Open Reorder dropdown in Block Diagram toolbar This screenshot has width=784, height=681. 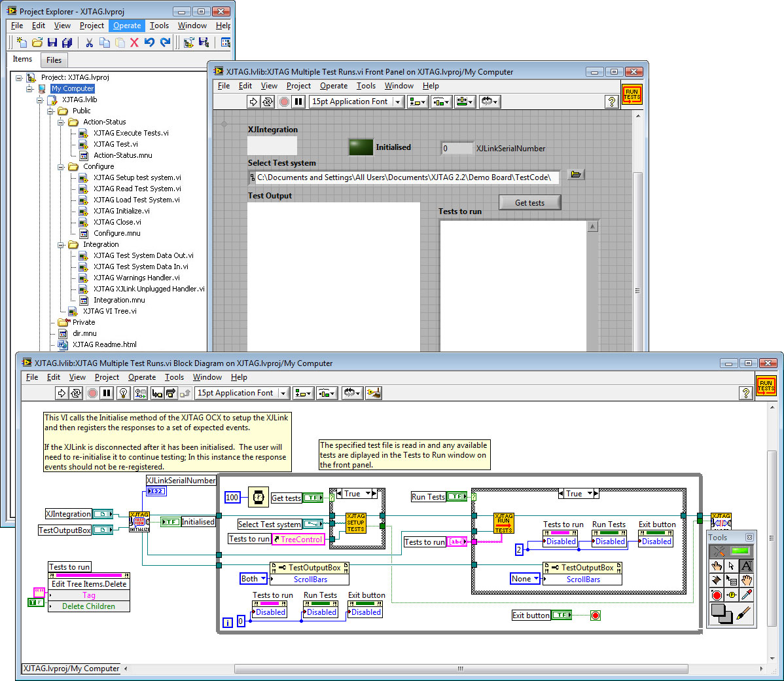[x=353, y=394]
